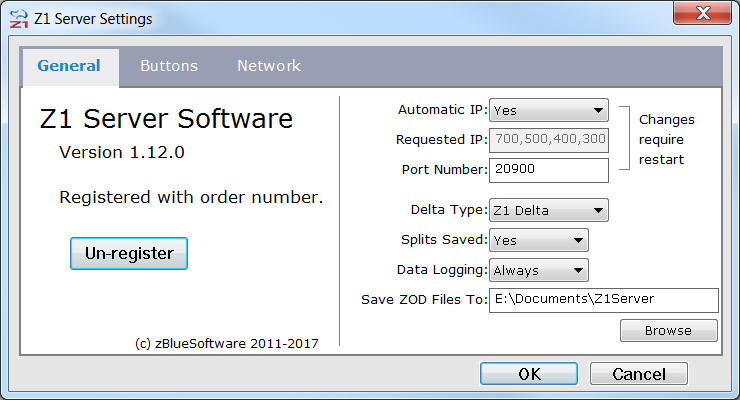740x400 pixels.
Task: Click the 'Data Logging:' label
Action: tap(442, 270)
